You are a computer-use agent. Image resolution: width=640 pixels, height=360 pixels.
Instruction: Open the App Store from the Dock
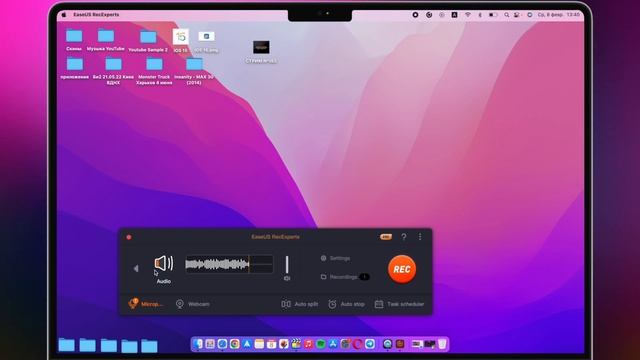(x=333, y=344)
